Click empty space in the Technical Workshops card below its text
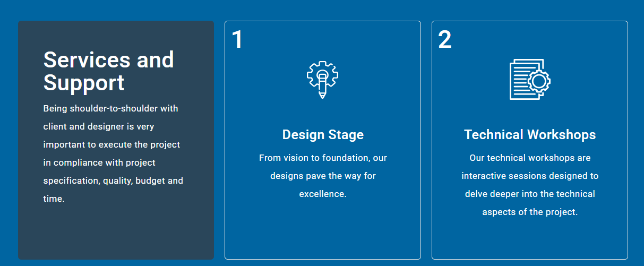 (x=530, y=239)
